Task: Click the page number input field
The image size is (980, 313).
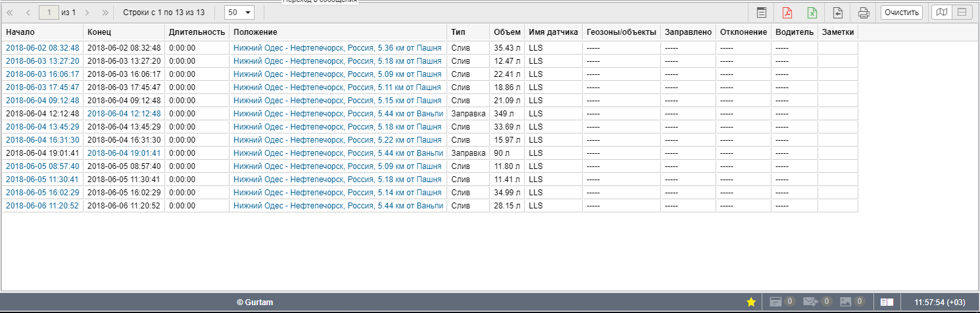Action: (x=49, y=12)
